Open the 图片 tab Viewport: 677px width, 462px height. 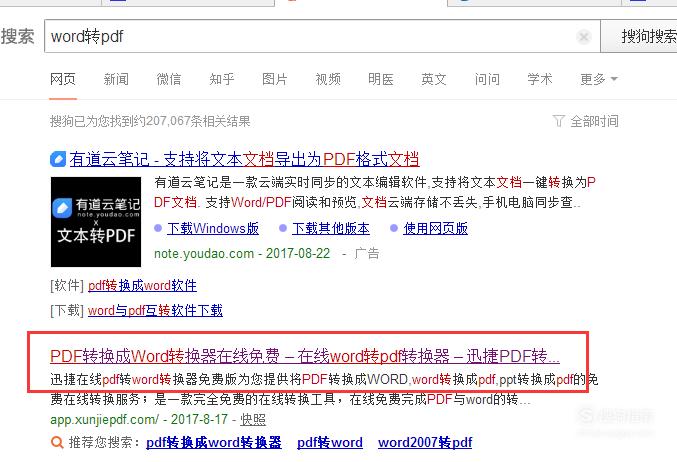pyautogui.click(x=275, y=79)
